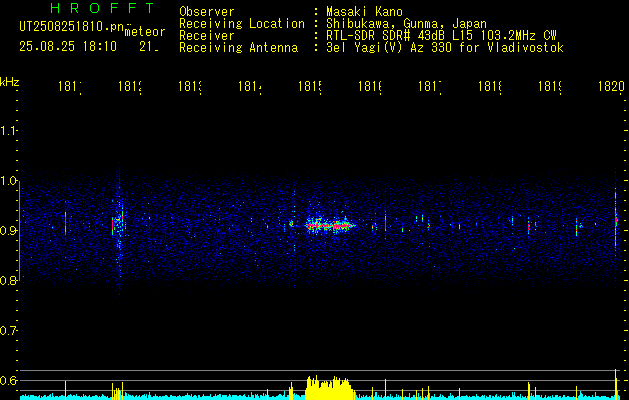Click the "Receiving Antenna" label

pyautogui.click(x=239, y=48)
